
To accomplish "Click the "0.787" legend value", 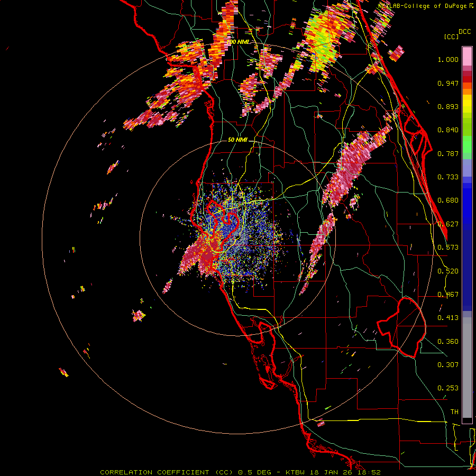I will (448, 153).
